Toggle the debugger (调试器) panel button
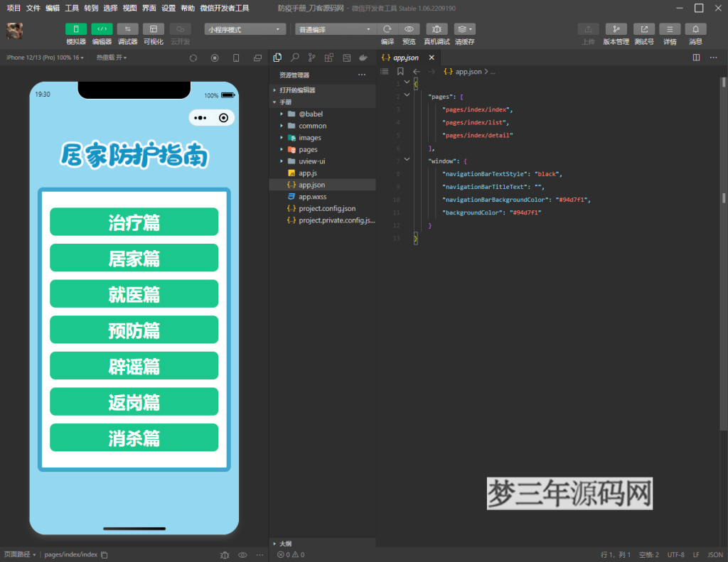Image resolution: width=728 pixels, height=562 pixels. coord(127,29)
